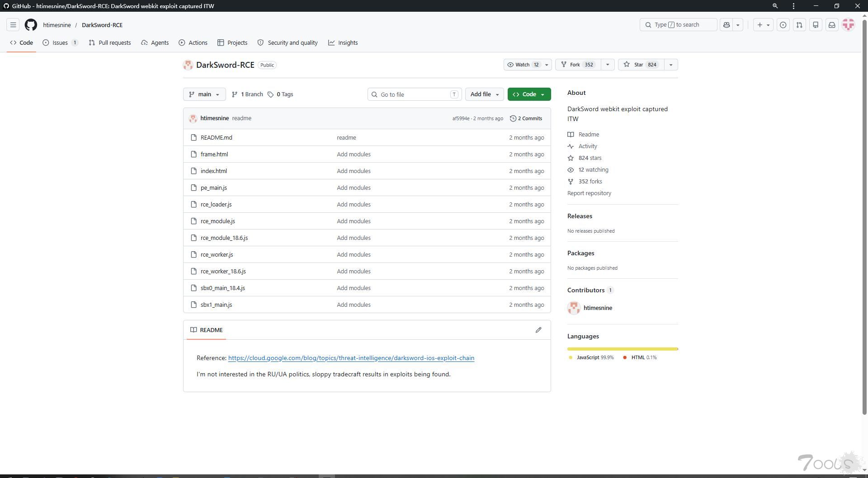Open the main branch selector
This screenshot has width=868, height=478.
pos(204,94)
